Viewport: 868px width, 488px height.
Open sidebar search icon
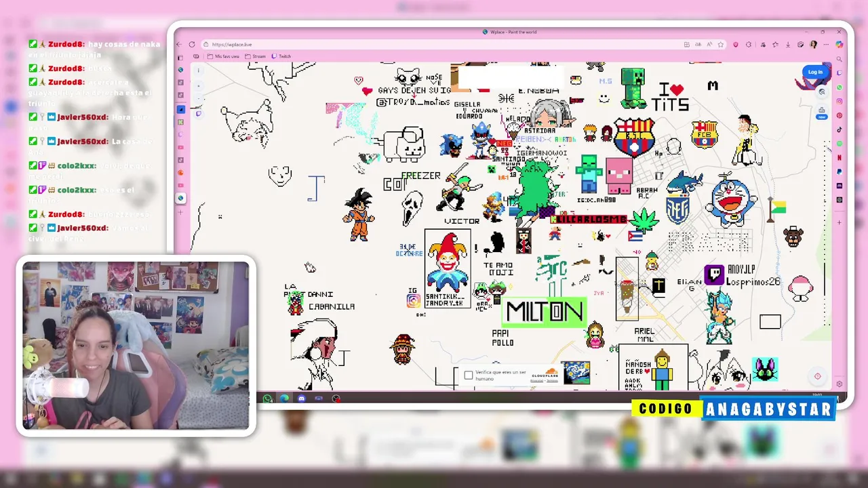click(840, 60)
